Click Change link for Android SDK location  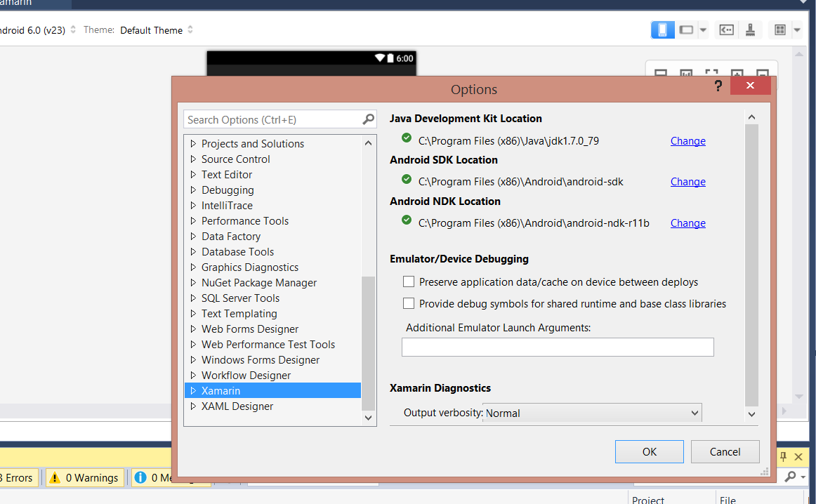point(687,182)
